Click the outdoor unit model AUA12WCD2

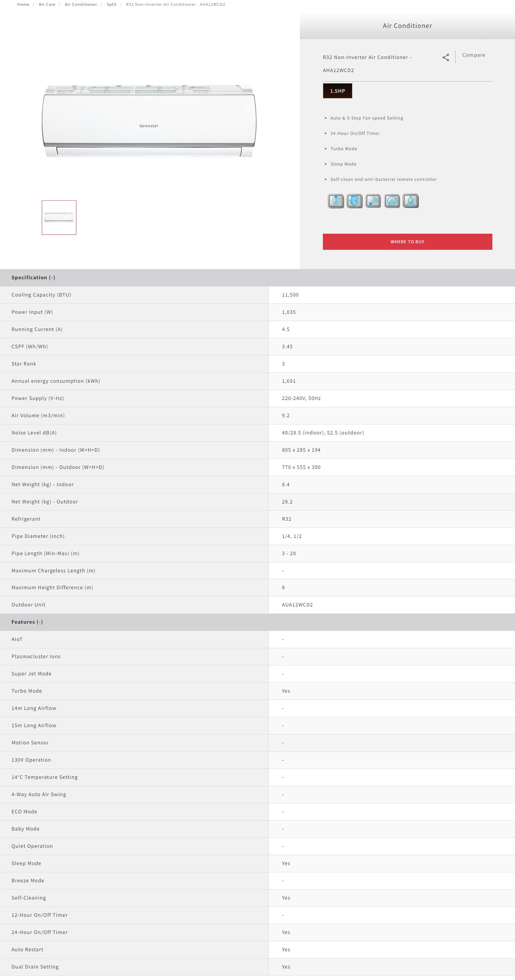coord(297,605)
